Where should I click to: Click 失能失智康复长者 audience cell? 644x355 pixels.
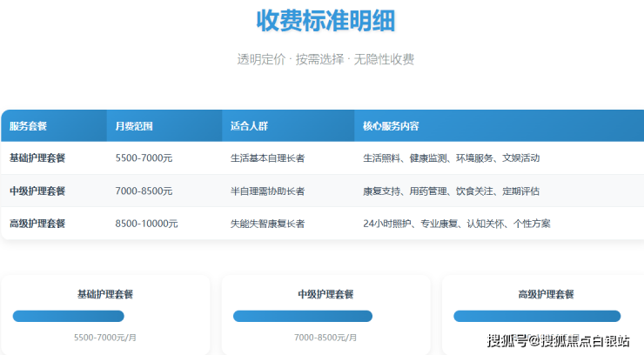coord(267,224)
